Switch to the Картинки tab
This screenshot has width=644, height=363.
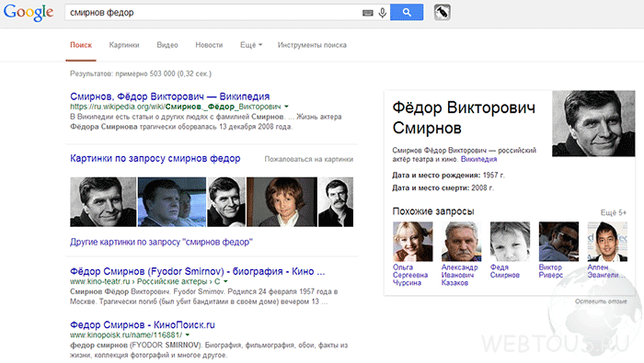[x=124, y=45]
